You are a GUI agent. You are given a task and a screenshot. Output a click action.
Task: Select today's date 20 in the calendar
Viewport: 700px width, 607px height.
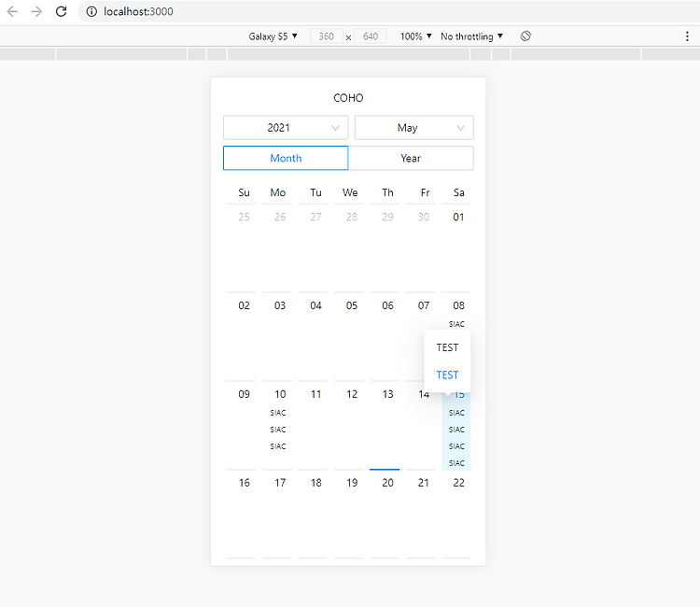tap(387, 483)
